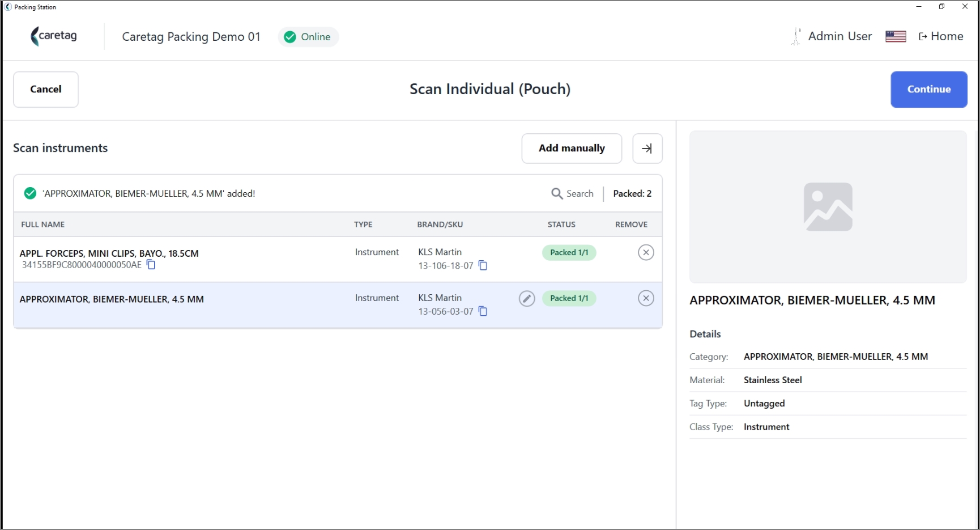Select row APPL. FORCEPS, MINI CLIPS, BAYO., 18.5CM

[338, 259]
